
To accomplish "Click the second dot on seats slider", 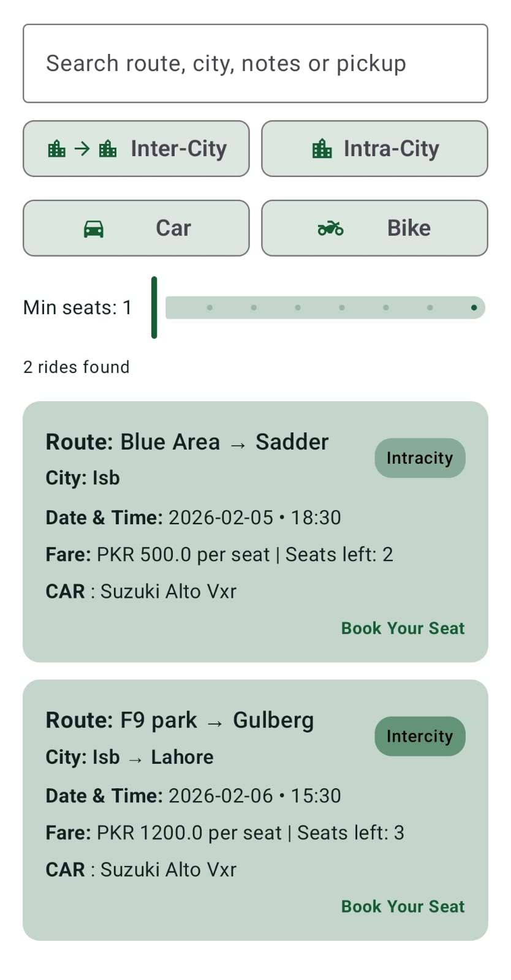I will point(254,307).
